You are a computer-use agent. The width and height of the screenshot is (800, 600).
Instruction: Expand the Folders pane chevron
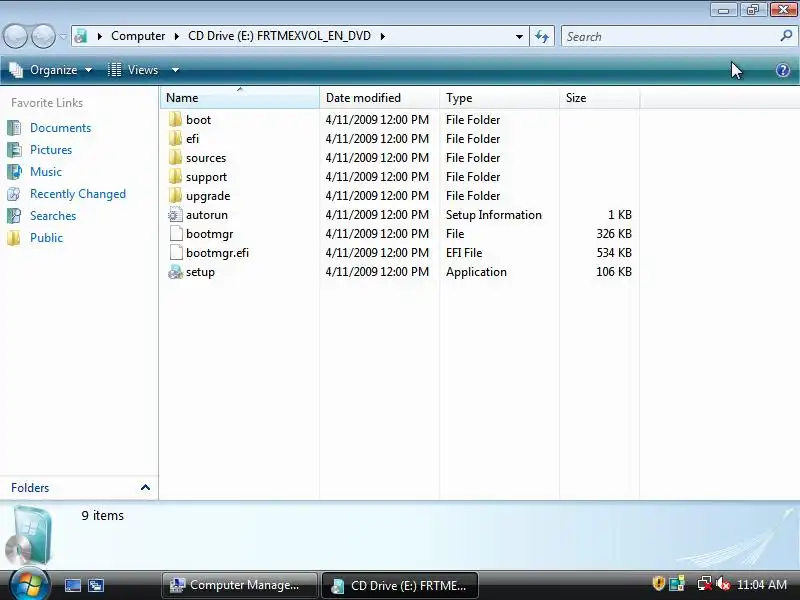(x=145, y=487)
